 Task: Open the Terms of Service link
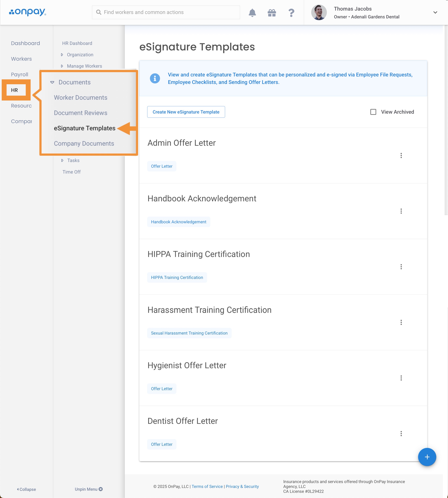tap(207, 486)
